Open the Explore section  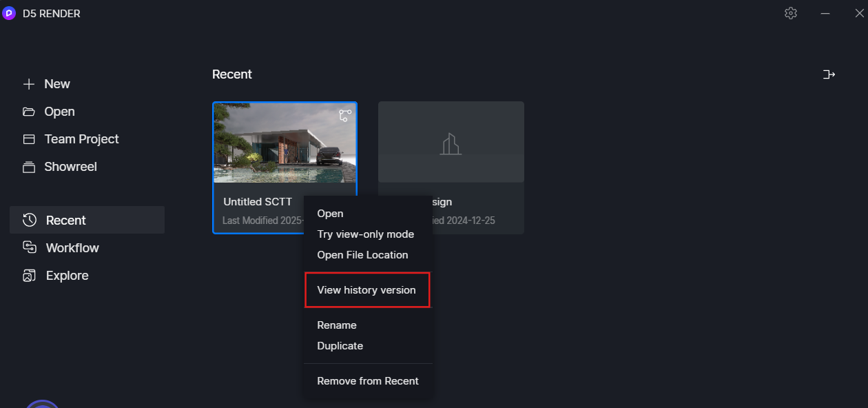pyautogui.click(x=56, y=276)
